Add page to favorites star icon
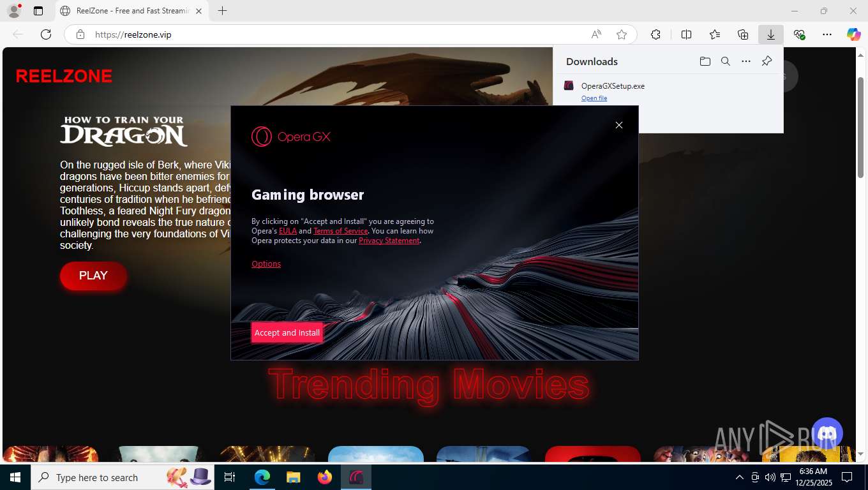The width and height of the screenshot is (868, 490). [622, 34]
